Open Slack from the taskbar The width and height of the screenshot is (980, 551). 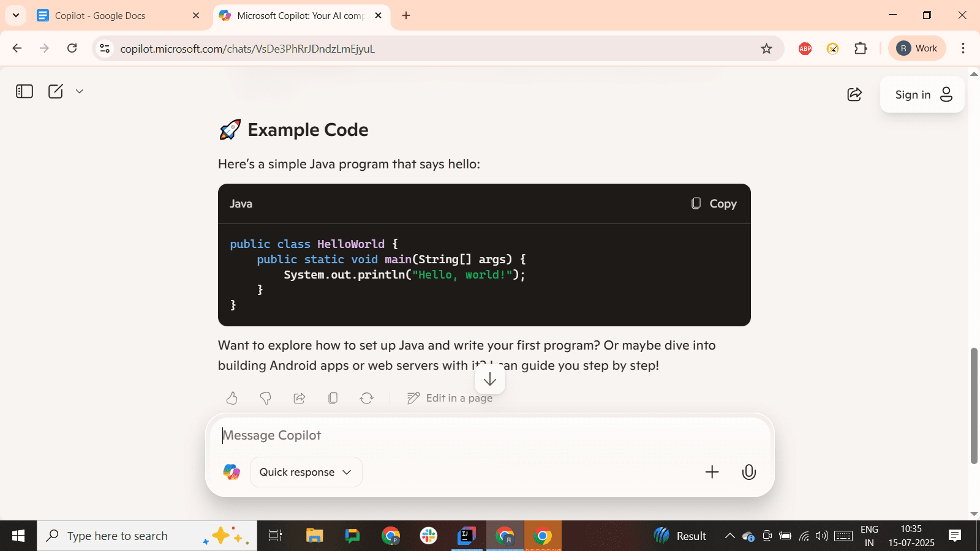pyautogui.click(x=428, y=536)
